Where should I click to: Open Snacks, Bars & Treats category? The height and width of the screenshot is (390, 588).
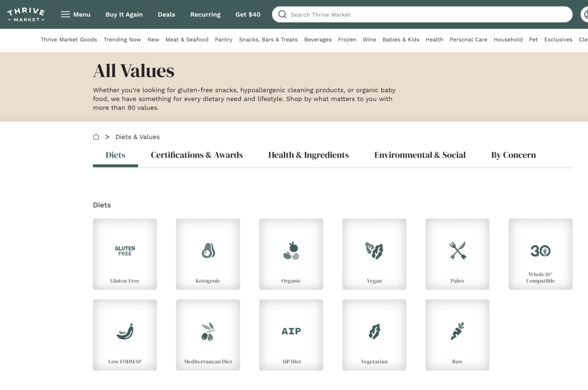[x=268, y=40]
